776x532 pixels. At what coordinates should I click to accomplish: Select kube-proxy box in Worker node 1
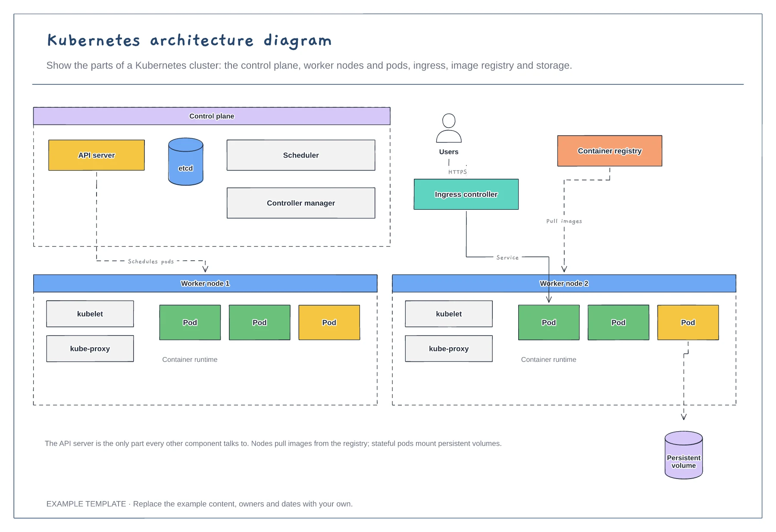90,348
